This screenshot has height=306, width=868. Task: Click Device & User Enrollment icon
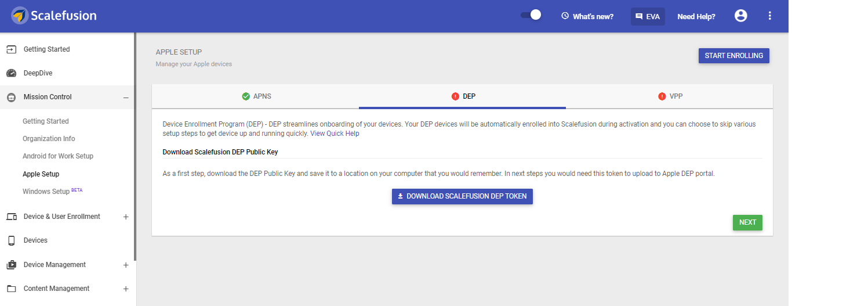point(11,217)
